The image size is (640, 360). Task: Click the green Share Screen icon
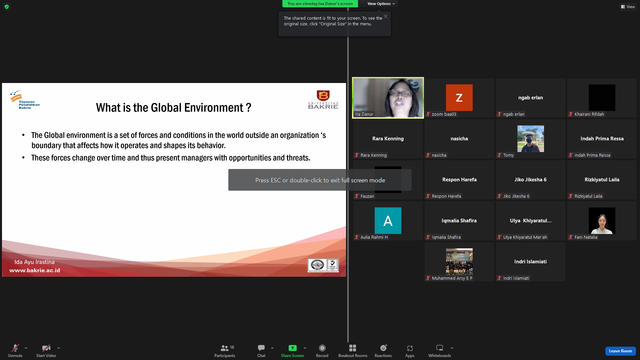[x=293, y=348]
